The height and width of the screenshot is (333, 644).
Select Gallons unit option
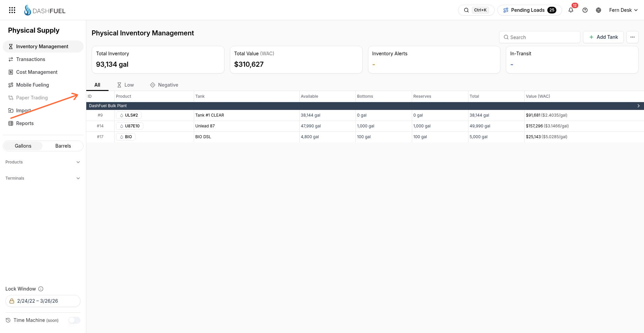point(23,146)
